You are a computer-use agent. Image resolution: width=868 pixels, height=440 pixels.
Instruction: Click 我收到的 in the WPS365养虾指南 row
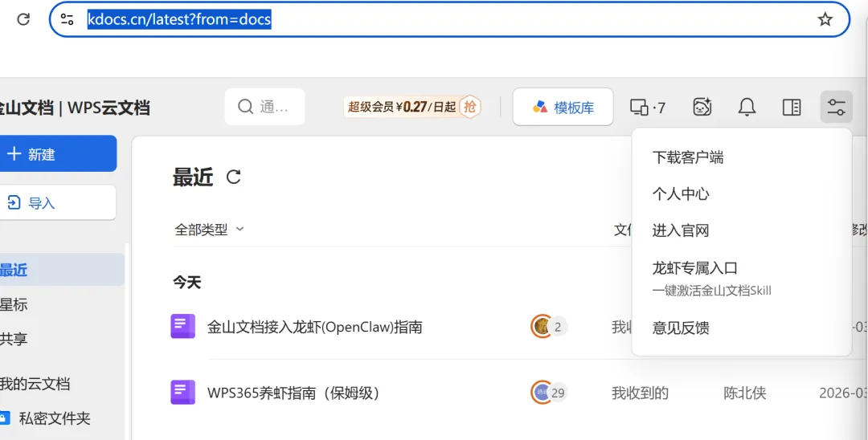pyautogui.click(x=640, y=393)
